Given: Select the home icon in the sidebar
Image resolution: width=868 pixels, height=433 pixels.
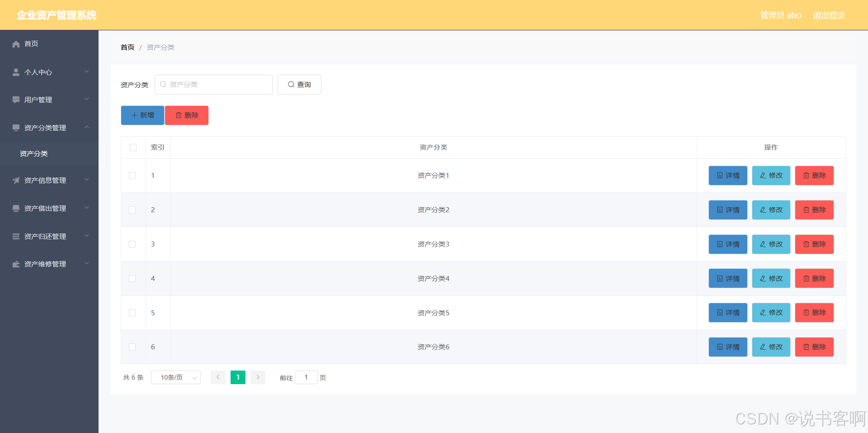Looking at the screenshot, I should click(x=16, y=44).
